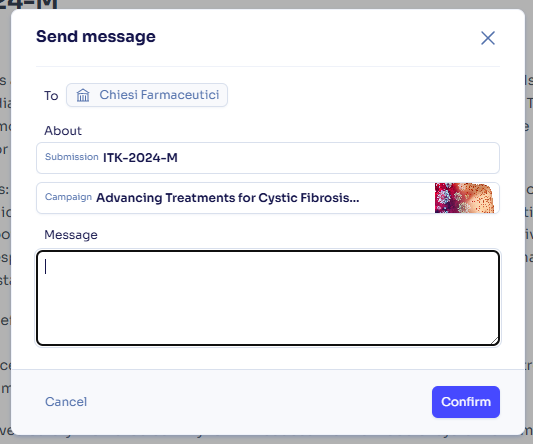Select the Chiesi Farmaceutici recipient chip
Screen dimensions: 533x444
(147, 95)
